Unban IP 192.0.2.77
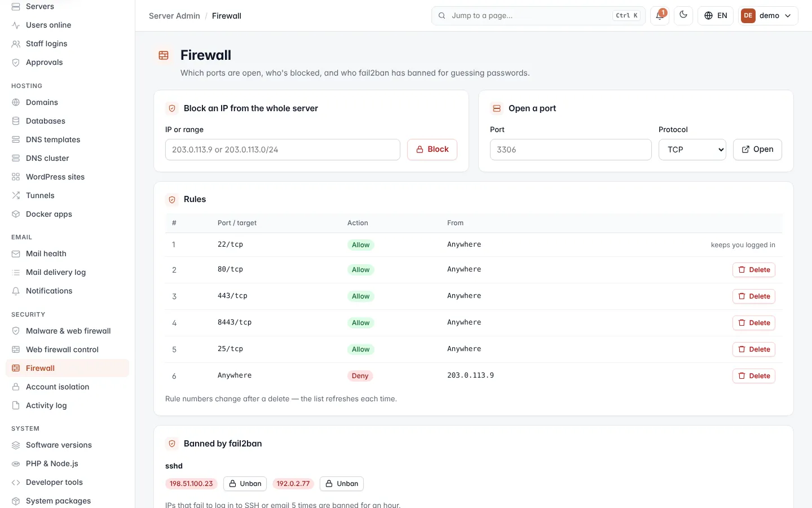The height and width of the screenshot is (508, 812). 342,484
